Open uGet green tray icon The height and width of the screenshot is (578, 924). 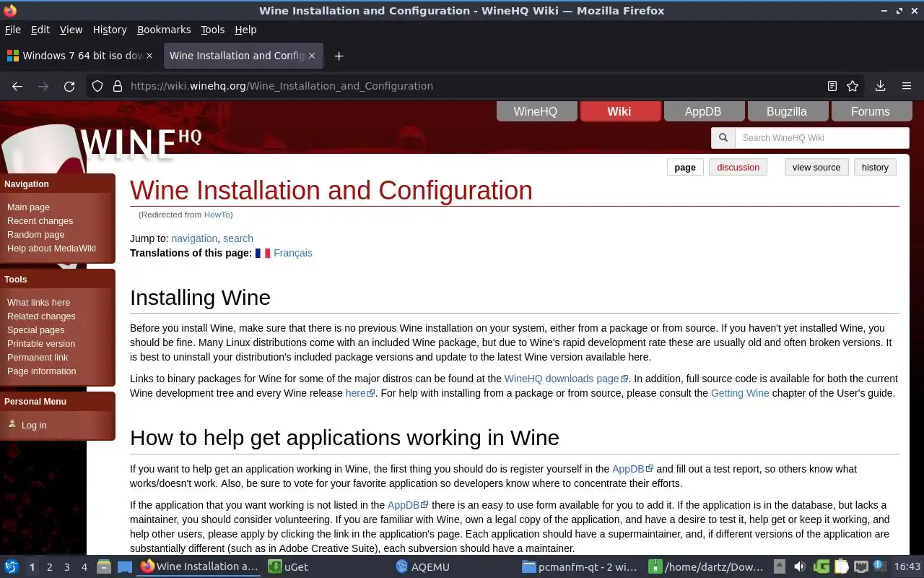tap(821, 566)
